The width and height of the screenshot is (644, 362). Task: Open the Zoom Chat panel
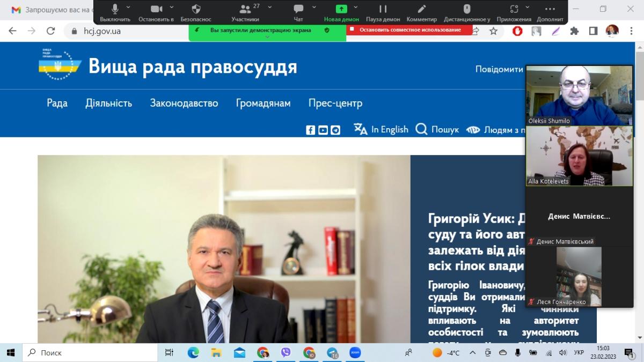tap(298, 10)
